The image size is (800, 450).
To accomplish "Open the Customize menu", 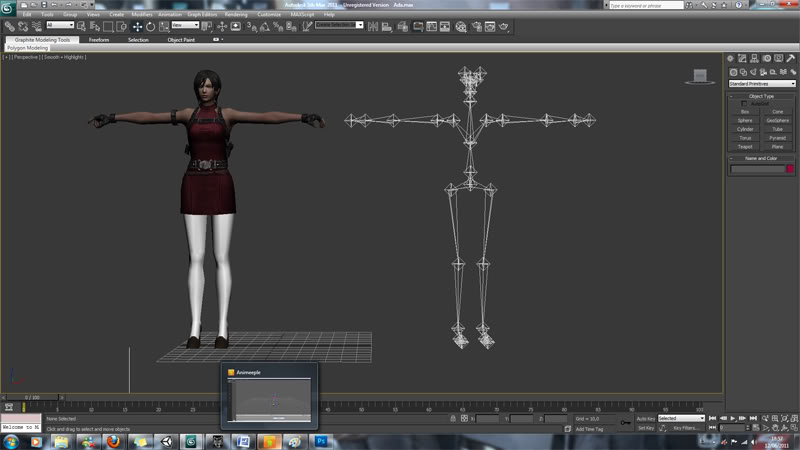I will click(269, 15).
